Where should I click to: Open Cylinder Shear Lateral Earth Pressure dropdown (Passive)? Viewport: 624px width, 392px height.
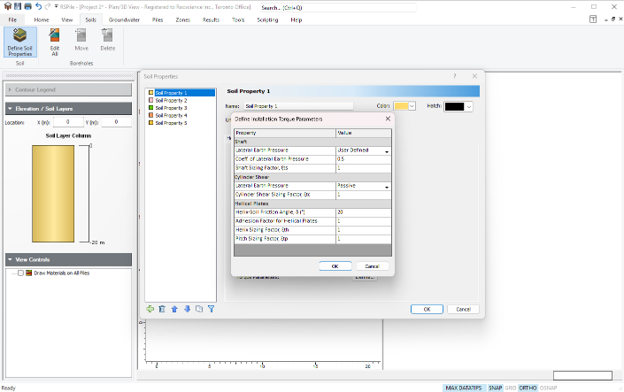[x=386, y=186]
